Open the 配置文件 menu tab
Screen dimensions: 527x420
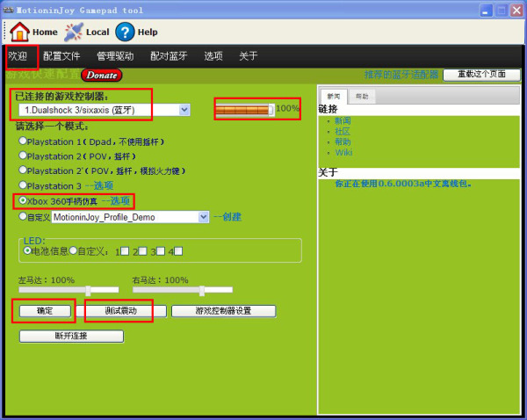coord(61,56)
